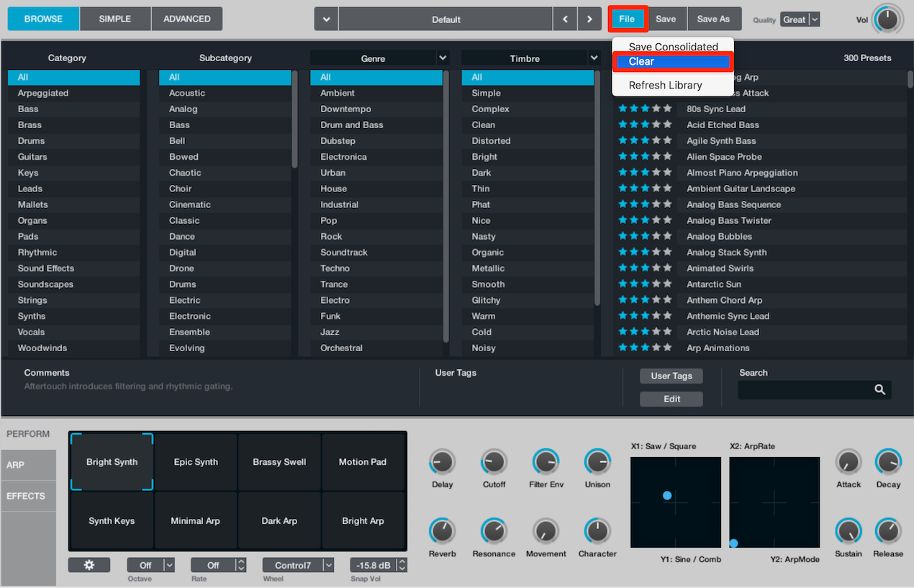The image size is (914, 588).
Task: Click the Delay knob
Action: pyautogui.click(x=442, y=462)
